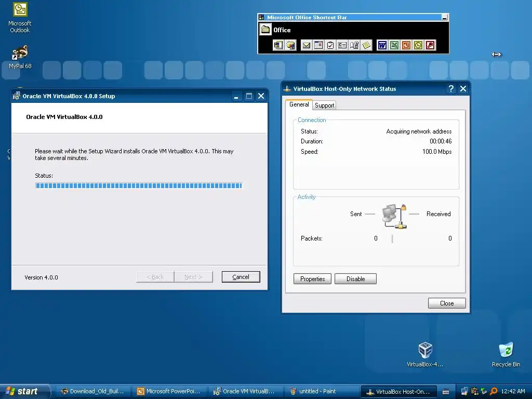Image resolution: width=532 pixels, height=399 pixels.
Task: Launch the MyPal 68 desktop shortcut
Action: tap(20, 57)
